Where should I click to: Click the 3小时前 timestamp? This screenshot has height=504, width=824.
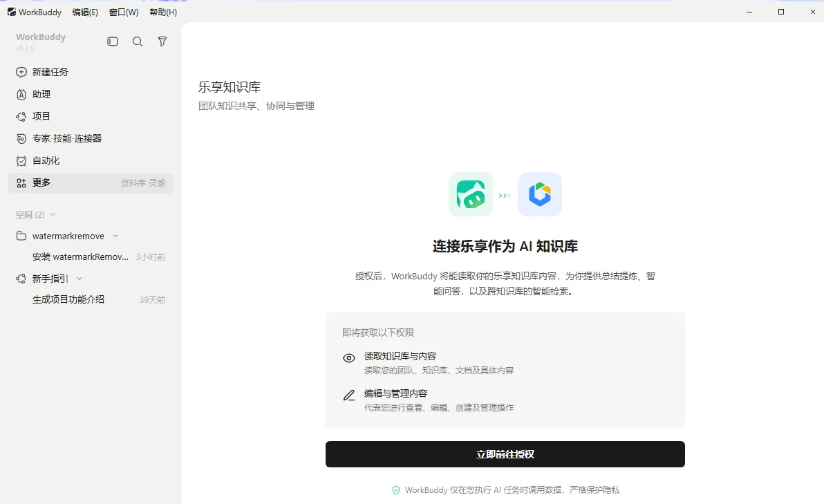coord(150,257)
